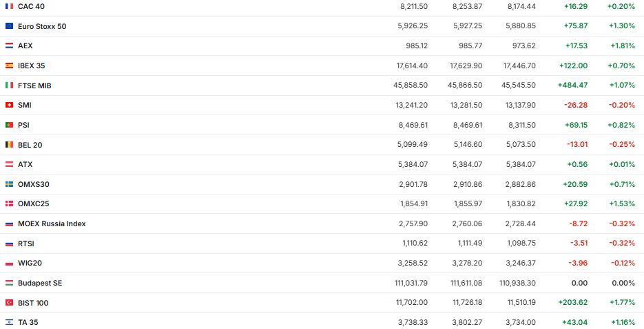The image size is (644, 329).
Task: Open the MOEX Russia Index link
Action: pyautogui.click(x=52, y=223)
